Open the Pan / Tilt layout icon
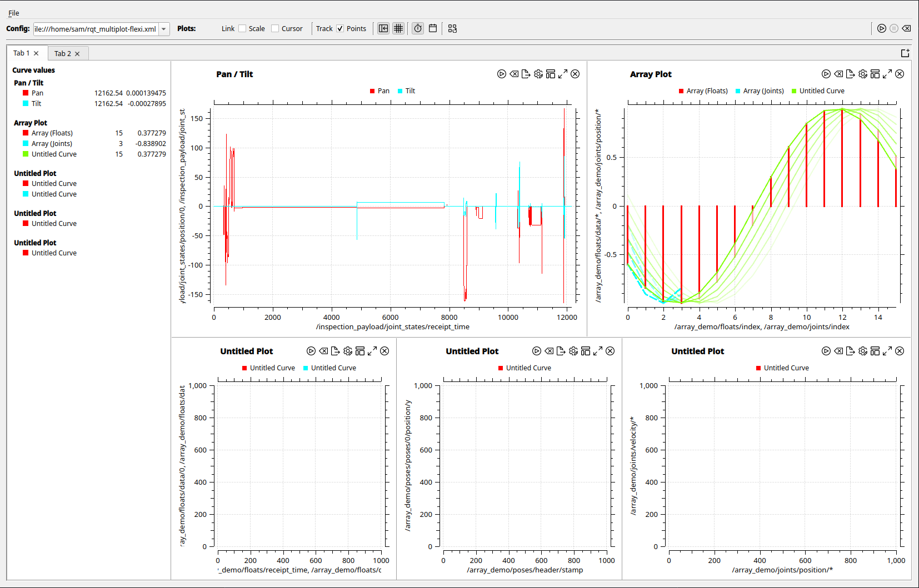This screenshot has height=588, width=919. pos(551,74)
